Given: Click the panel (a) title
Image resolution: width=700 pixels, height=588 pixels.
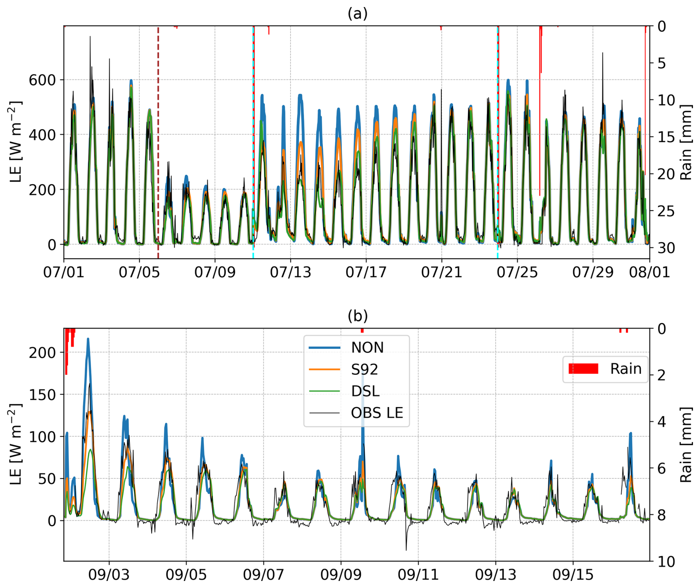Looking at the screenshot, I should [357, 14].
